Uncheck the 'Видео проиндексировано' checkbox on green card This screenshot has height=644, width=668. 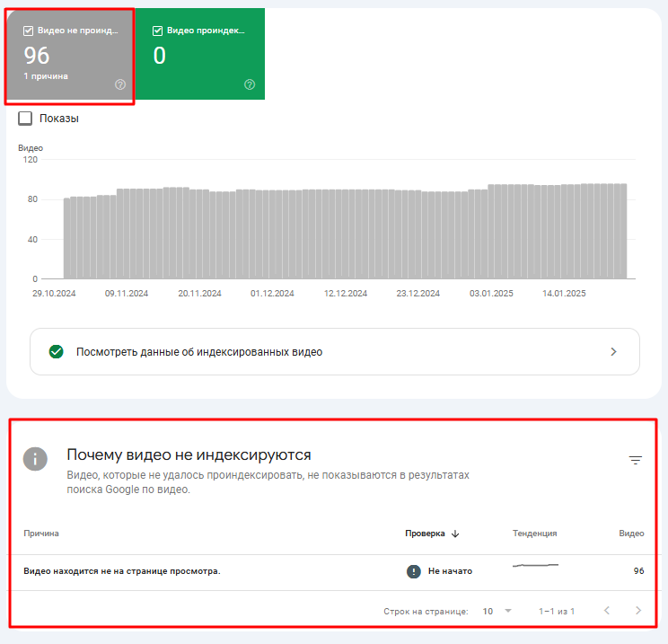coord(158,31)
